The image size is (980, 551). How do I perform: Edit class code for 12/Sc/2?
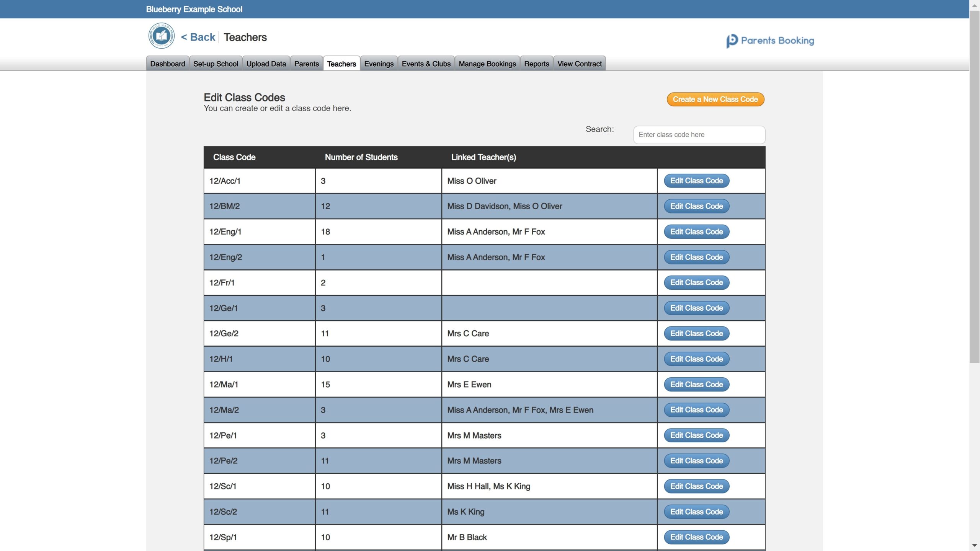(696, 512)
